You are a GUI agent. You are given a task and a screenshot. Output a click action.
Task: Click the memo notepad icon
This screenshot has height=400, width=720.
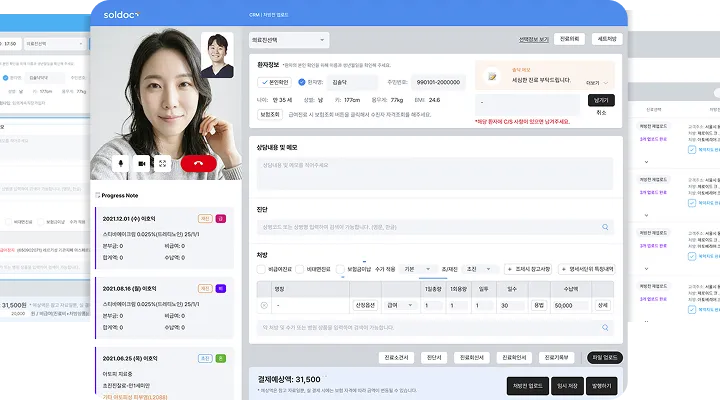(492, 76)
